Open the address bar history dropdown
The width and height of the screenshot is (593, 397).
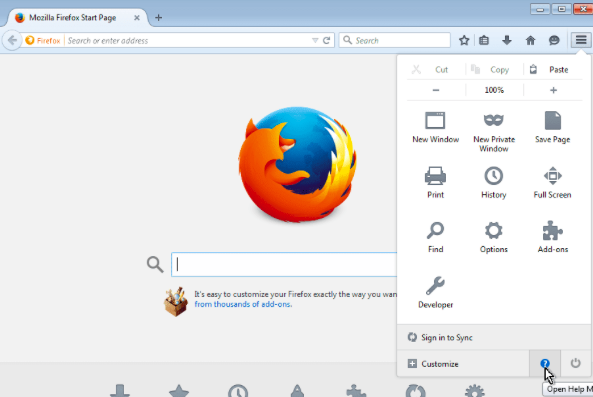[x=315, y=40]
